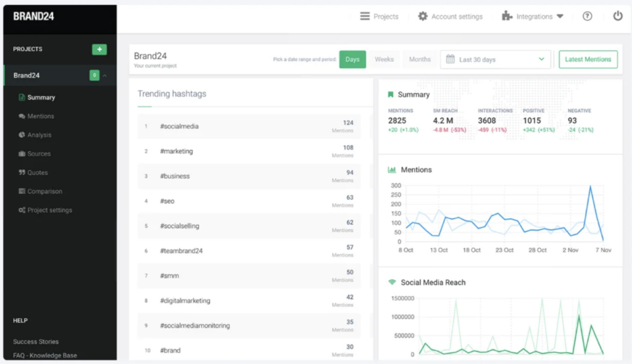
Task: Click the Project settings gears icon
Action: point(22,210)
